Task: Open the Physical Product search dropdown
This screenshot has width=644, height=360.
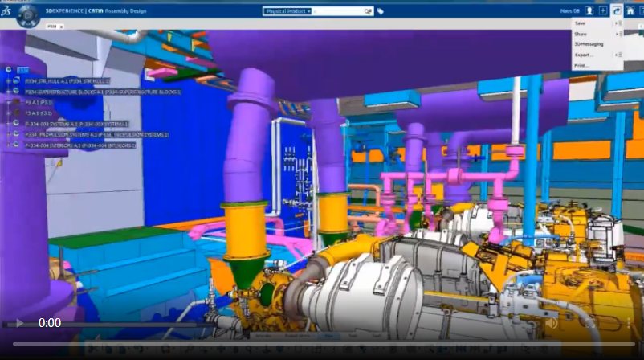Action: tap(288, 11)
